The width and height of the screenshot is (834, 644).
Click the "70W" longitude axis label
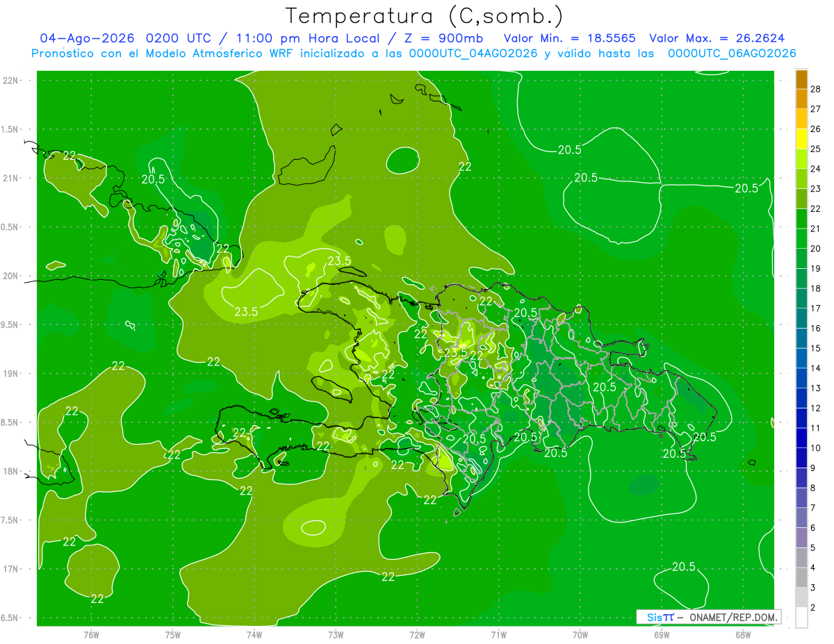coord(580,634)
